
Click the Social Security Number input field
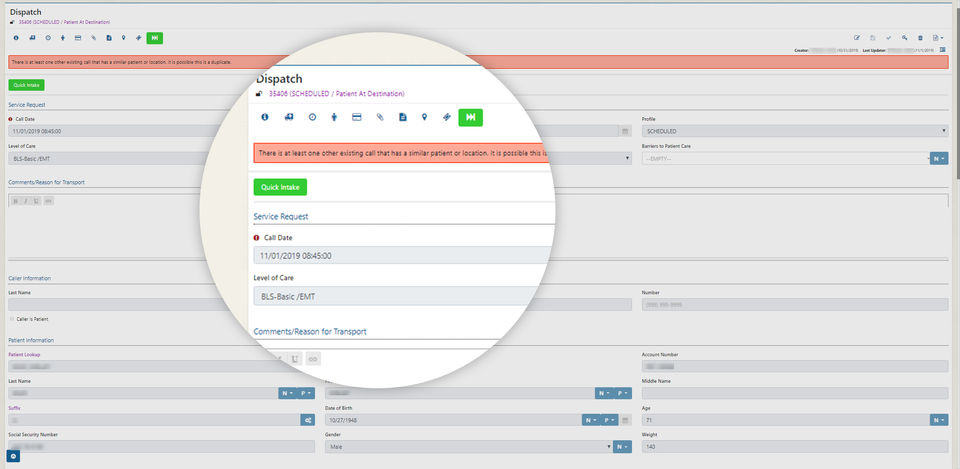point(162,447)
